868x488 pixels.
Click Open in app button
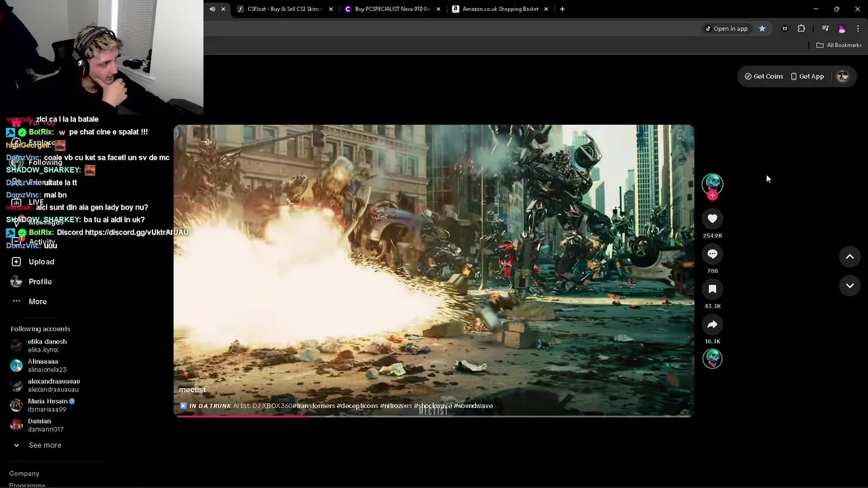tap(726, 28)
